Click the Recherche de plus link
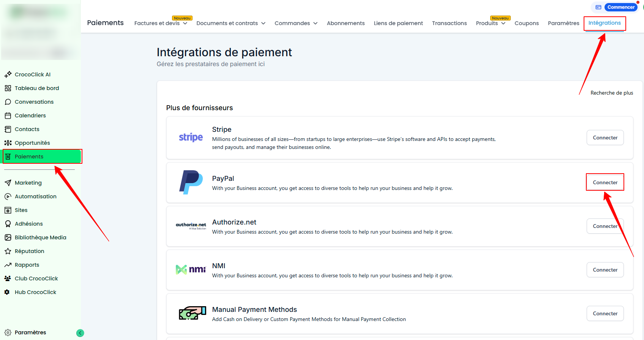The height and width of the screenshot is (340, 644). [x=612, y=93]
